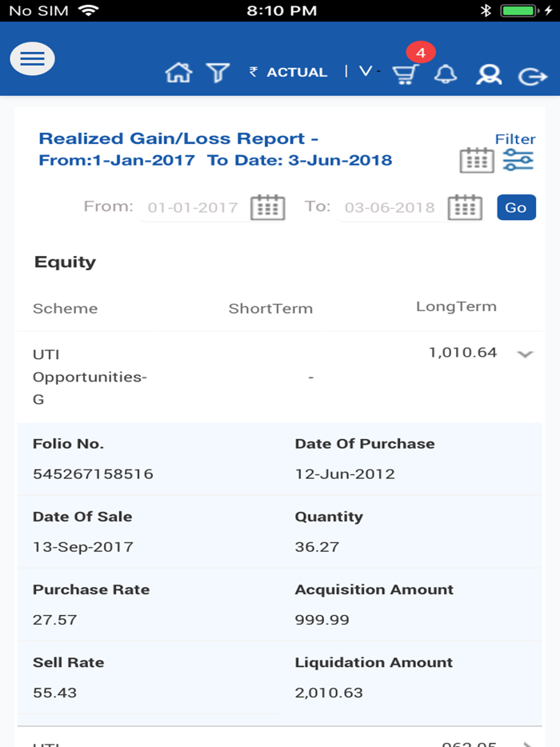Open the user profile icon
The height and width of the screenshot is (747, 560).
tap(489, 74)
